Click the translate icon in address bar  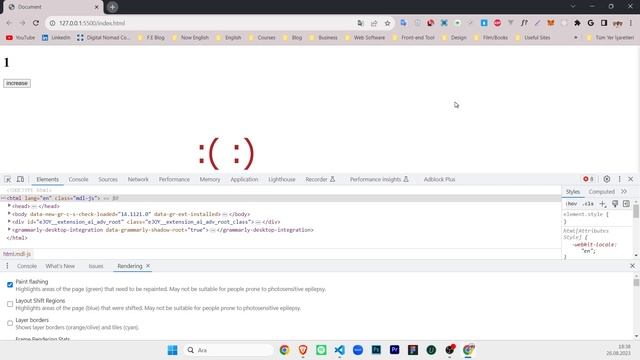click(x=360, y=23)
